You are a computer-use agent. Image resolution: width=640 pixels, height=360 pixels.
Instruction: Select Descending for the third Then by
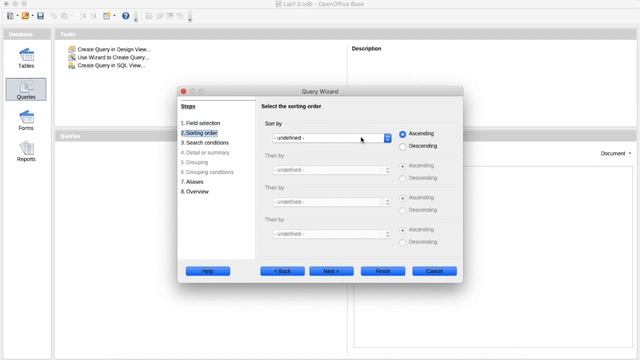pos(402,242)
